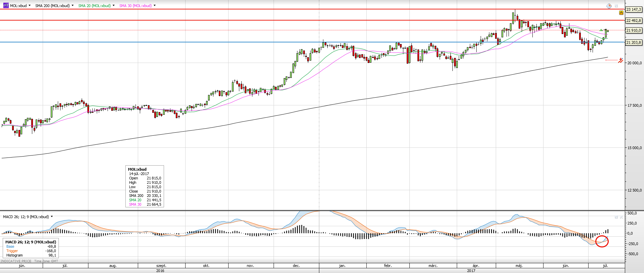Viewport: 644px width, 273px height.
Task: Click the yellow double-chevron alert icon
Action: pos(621,12)
